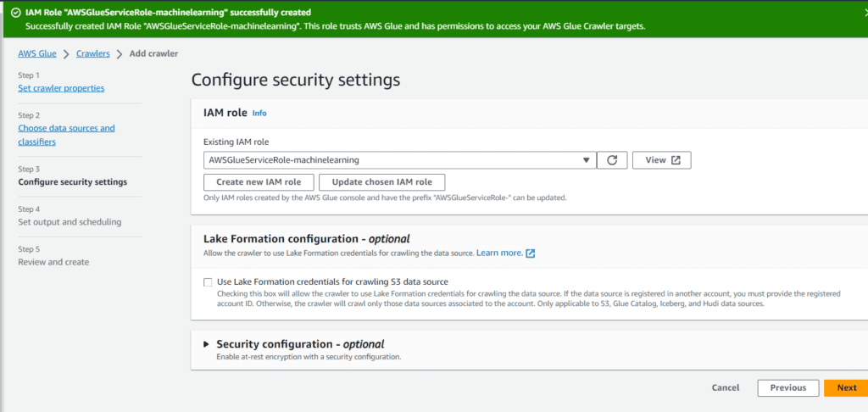
Task: Navigate to Crawlers breadcrumb link
Action: [x=93, y=53]
